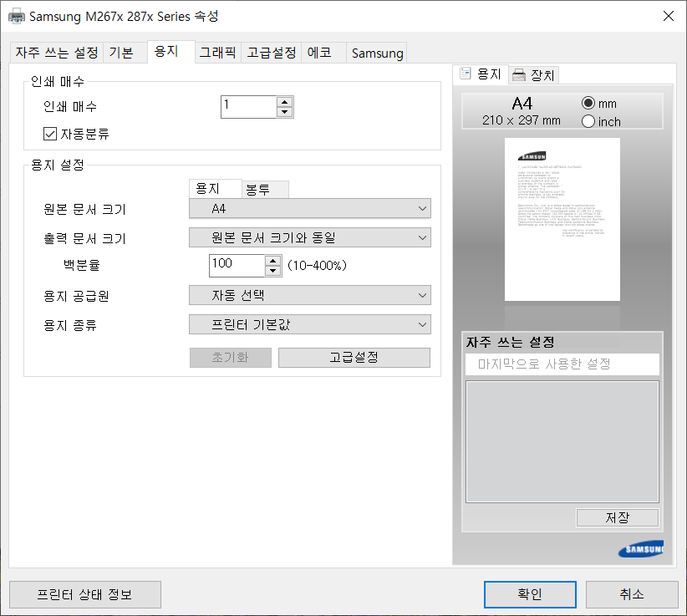Open the 자주 쓰는 설정 tab
The height and width of the screenshot is (616, 687).
pos(57,53)
